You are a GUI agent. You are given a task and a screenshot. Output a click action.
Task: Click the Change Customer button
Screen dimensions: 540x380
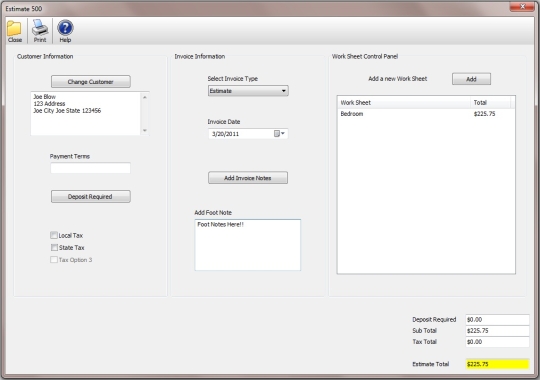(x=91, y=82)
